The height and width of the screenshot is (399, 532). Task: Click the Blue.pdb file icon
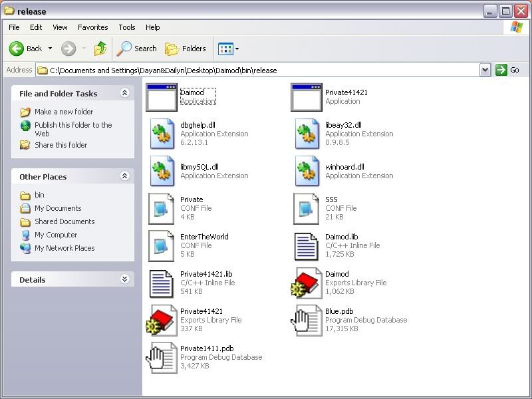[307, 321]
